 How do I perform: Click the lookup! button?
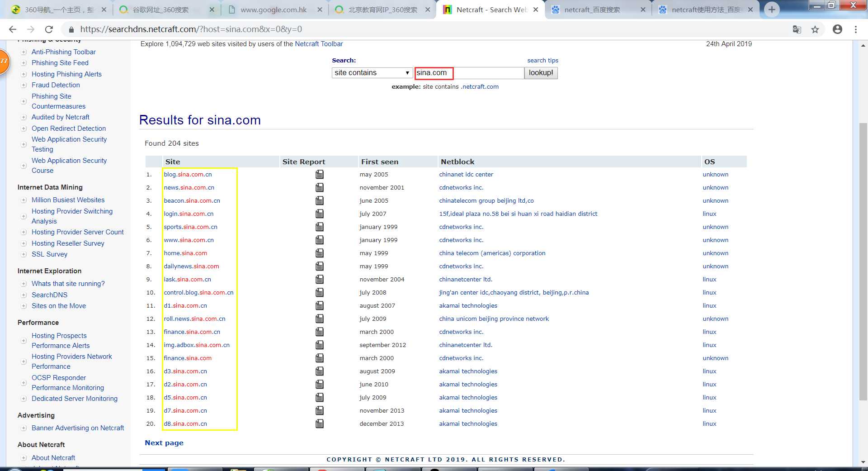541,73
